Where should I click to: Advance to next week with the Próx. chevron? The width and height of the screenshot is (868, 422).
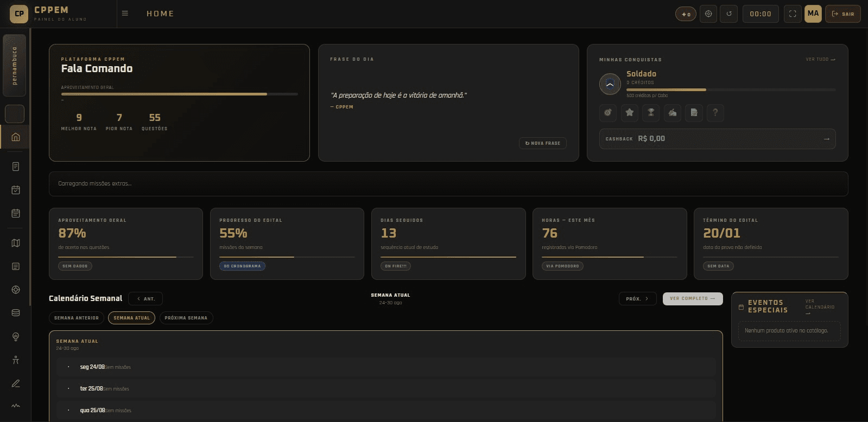[637, 299]
